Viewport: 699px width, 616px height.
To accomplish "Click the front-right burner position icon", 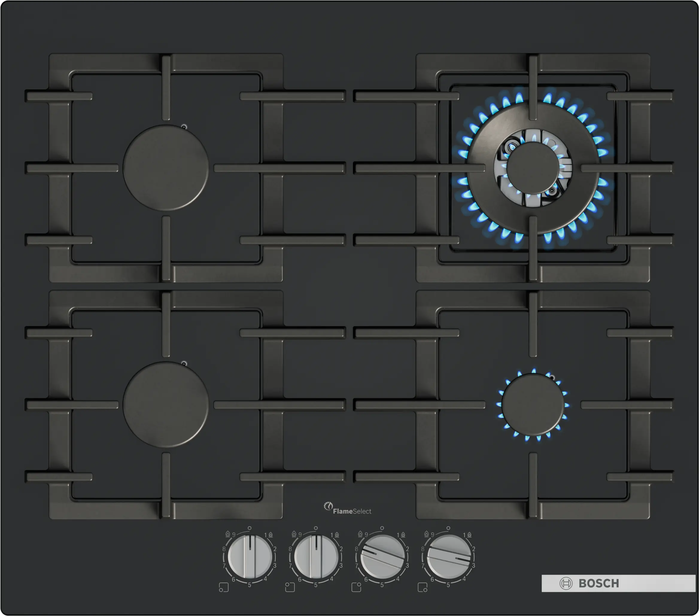I will point(422,587).
